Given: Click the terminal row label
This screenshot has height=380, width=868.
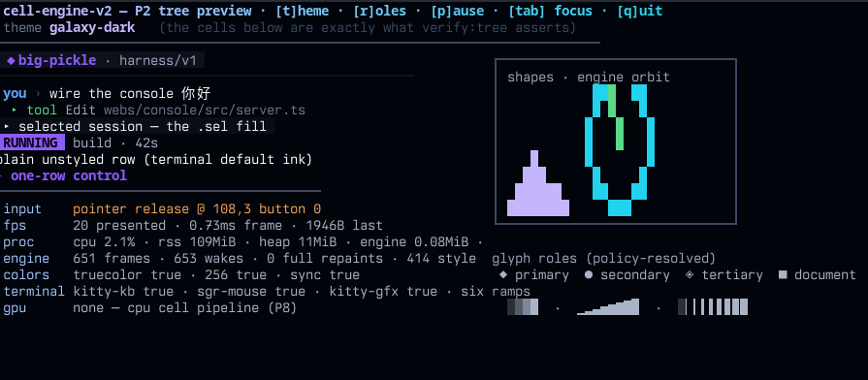Looking at the screenshot, I should (34, 292).
